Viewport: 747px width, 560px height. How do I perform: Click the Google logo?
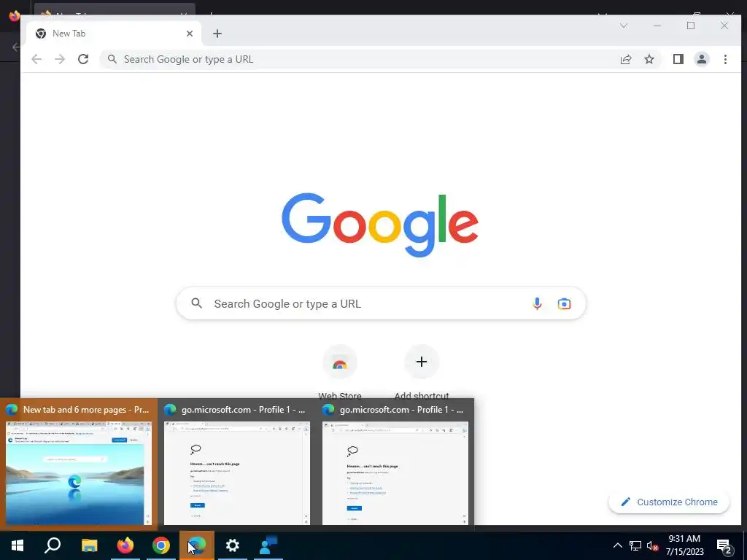point(379,225)
